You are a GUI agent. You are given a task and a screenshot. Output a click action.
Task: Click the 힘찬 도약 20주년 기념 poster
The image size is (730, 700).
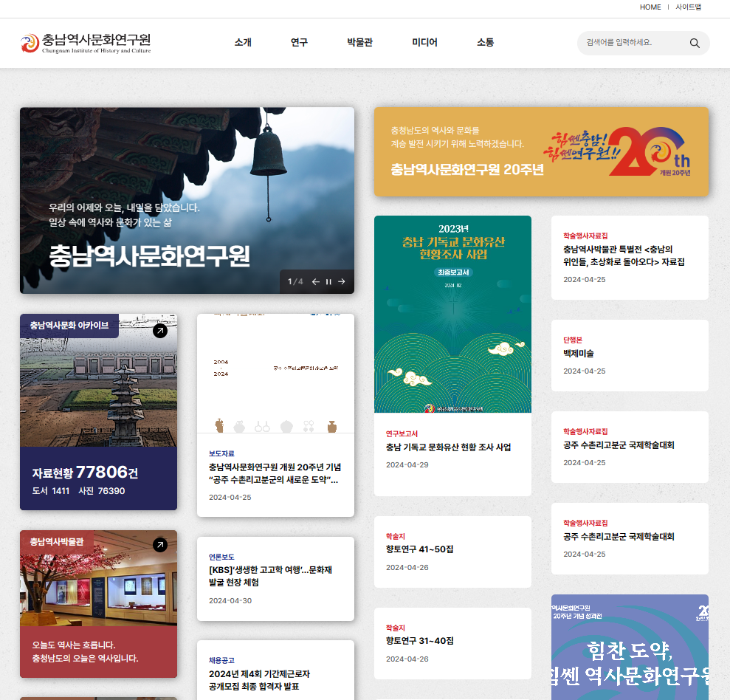pos(630,648)
